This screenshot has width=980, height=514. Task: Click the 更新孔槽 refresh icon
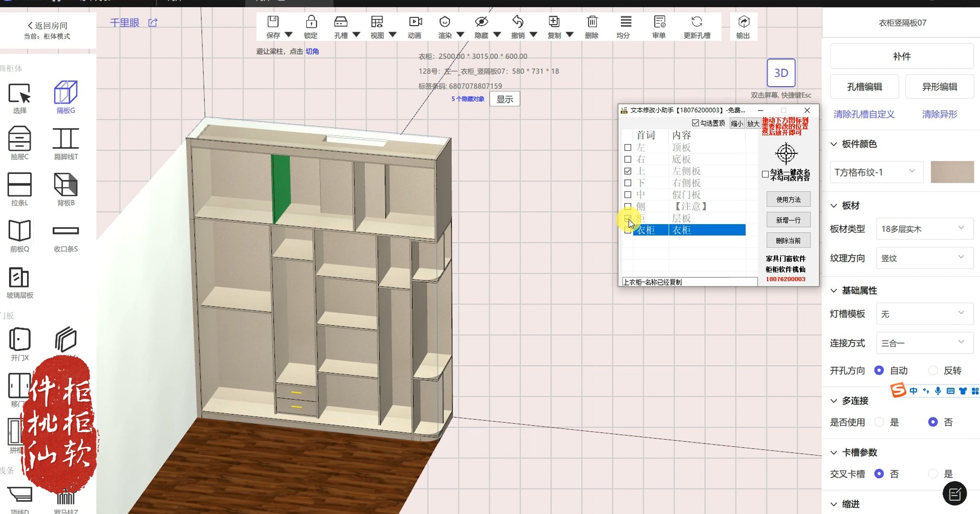tap(697, 22)
